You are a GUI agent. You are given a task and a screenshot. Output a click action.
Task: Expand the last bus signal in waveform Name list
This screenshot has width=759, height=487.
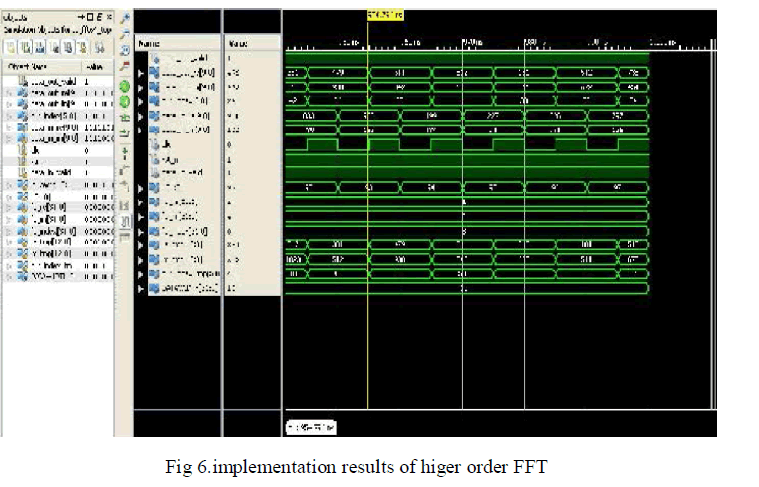(141, 288)
